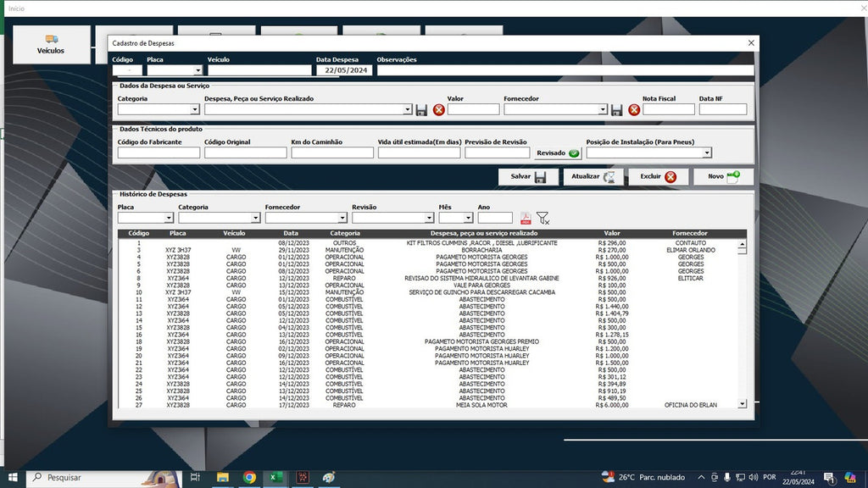868x488 pixels.
Task: Switch to the Veículos tab
Action: (x=51, y=44)
